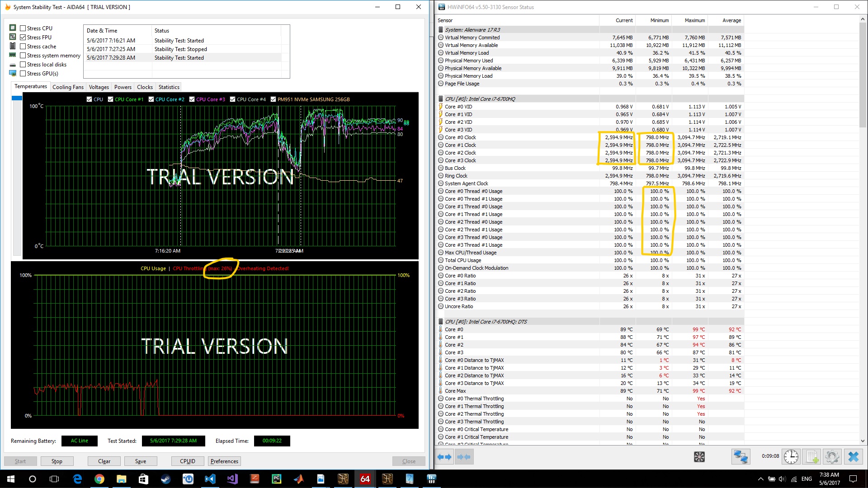Click the clock reset timer icon in HWiNFO

click(791, 457)
